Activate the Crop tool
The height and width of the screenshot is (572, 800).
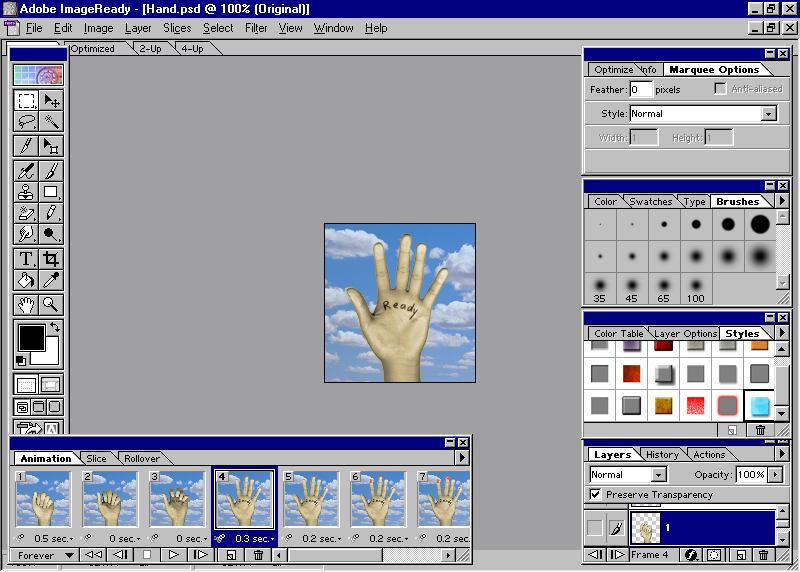click(51, 259)
